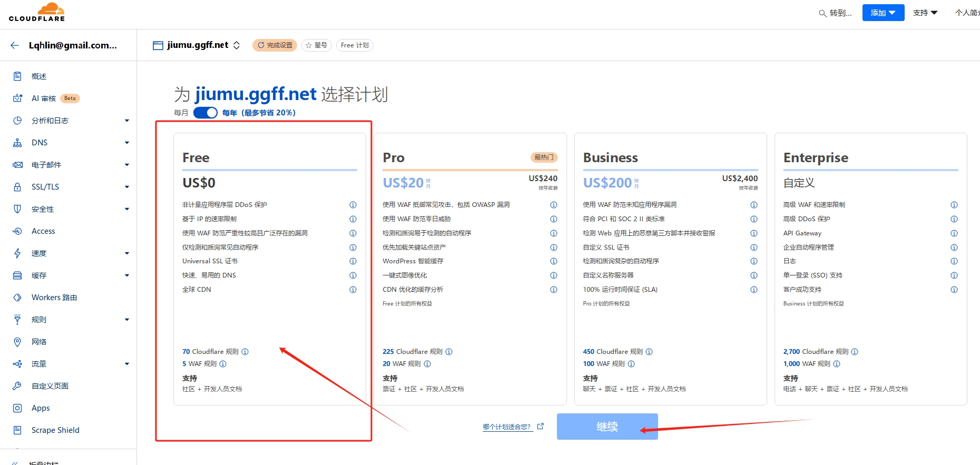The image size is (980, 465).
Task: Open Workers 路由 in sidebar
Action: (54, 298)
